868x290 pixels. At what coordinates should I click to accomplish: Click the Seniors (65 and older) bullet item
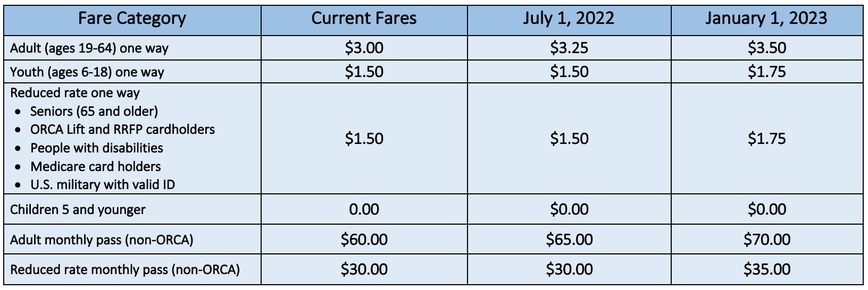tap(94, 111)
